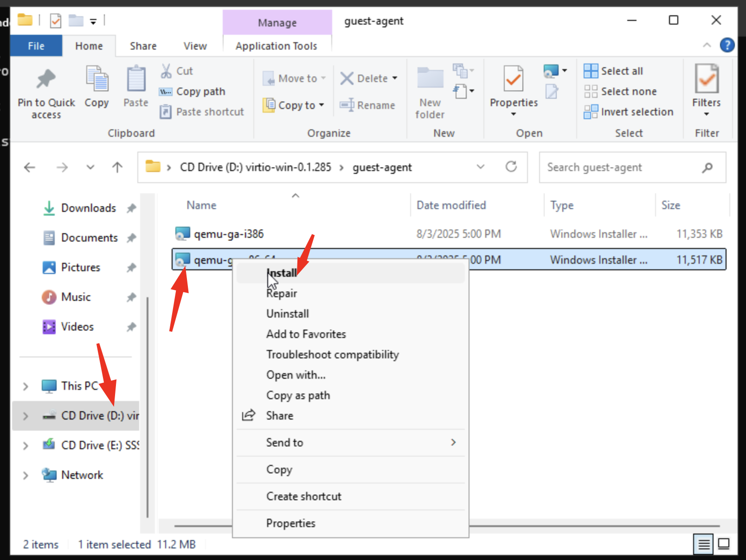Click Invert selection button
Image resolution: width=746 pixels, height=560 pixels.
pos(629,112)
